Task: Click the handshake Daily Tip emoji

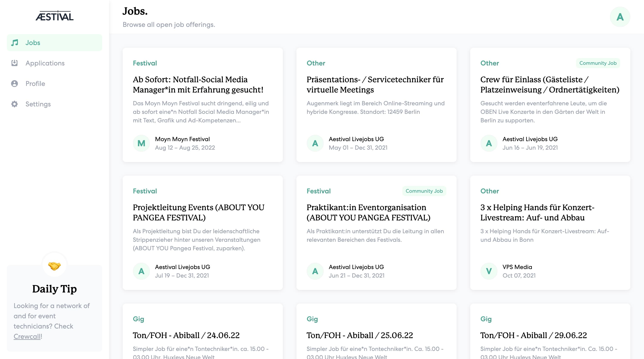Action: tap(54, 266)
